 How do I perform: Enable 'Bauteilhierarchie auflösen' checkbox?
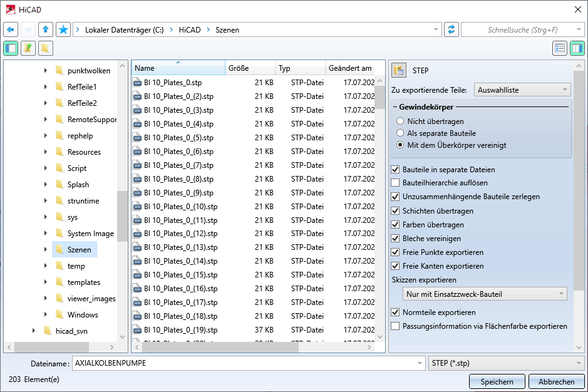tap(395, 183)
